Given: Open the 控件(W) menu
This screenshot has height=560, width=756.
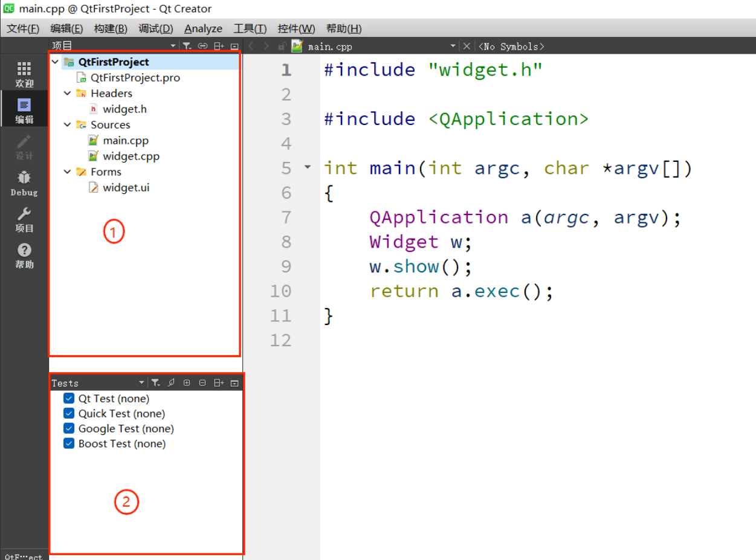Looking at the screenshot, I should pyautogui.click(x=296, y=28).
